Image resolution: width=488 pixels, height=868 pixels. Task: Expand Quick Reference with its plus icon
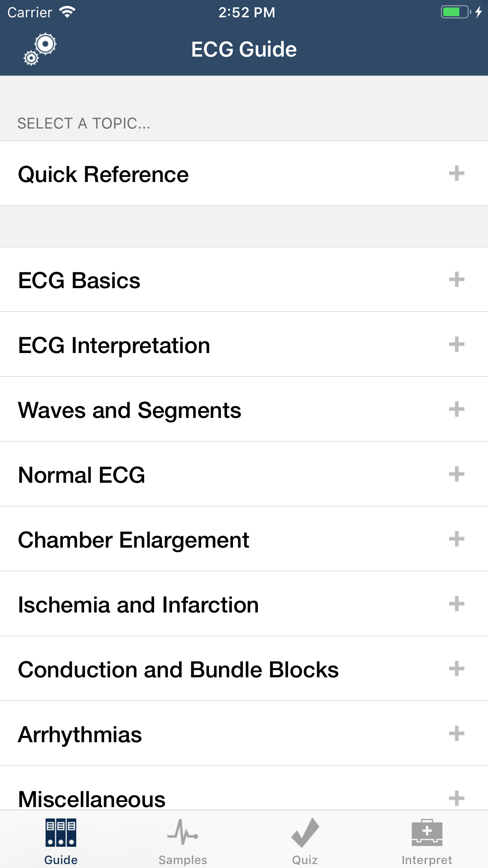coord(457,173)
